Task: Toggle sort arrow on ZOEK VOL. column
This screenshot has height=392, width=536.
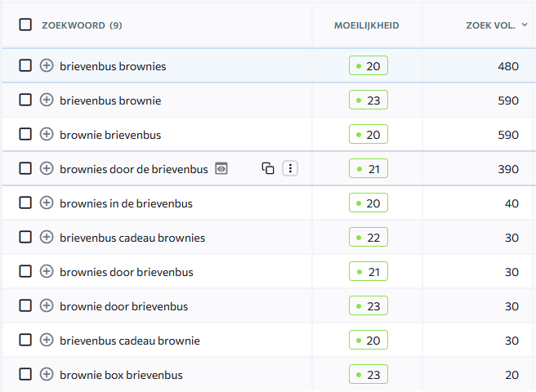Action: (525, 25)
